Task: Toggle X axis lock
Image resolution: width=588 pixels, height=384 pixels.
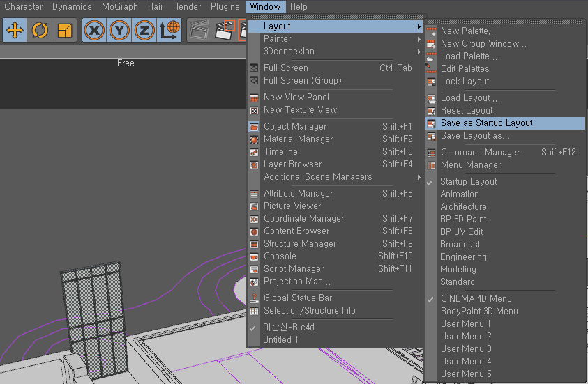Action: pyautogui.click(x=94, y=30)
